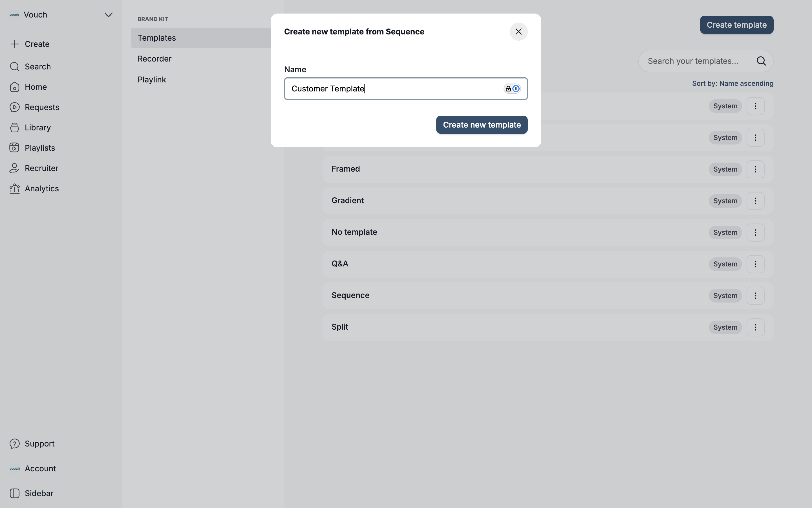
Task: Go to Home page label
Action: coord(36,87)
